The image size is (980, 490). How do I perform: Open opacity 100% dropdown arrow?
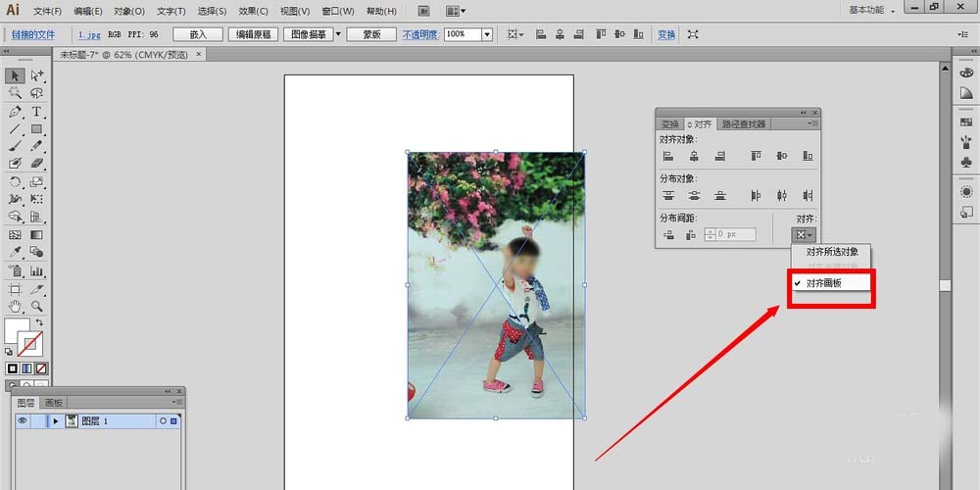(487, 34)
